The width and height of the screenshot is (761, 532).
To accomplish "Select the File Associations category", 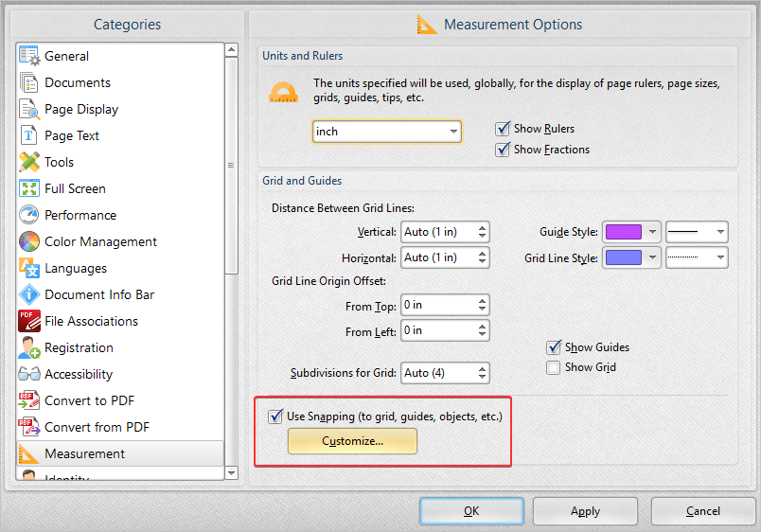I will (x=120, y=321).
